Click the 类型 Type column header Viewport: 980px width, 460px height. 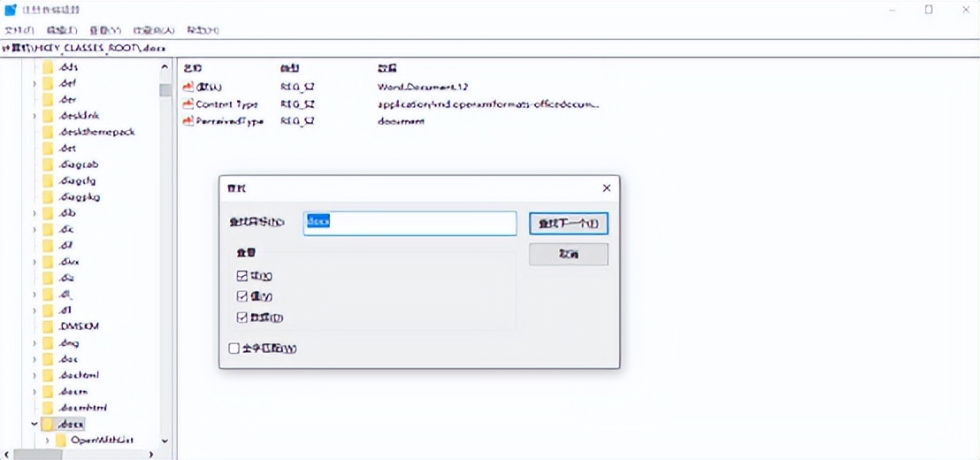[x=289, y=67]
